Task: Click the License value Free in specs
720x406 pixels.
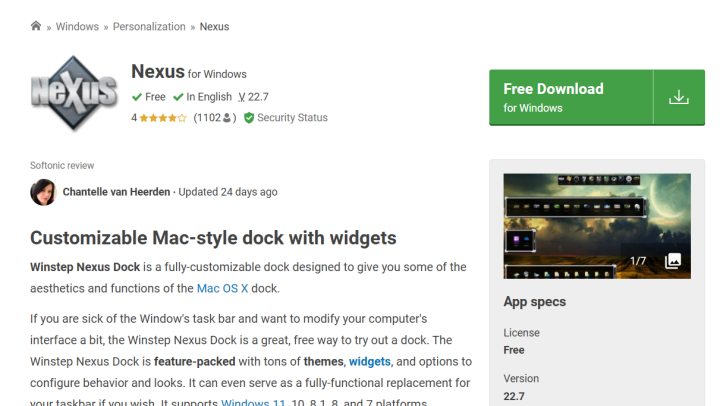Action: click(x=514, y=350)
